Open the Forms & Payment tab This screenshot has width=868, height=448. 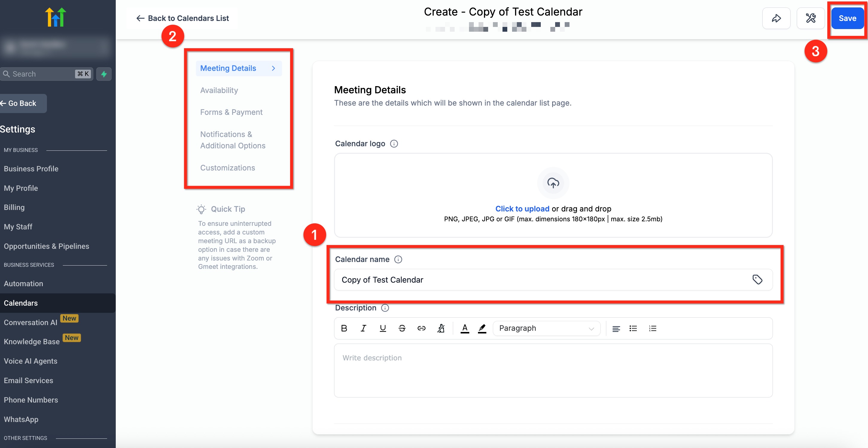pyautogui.click(x=231, y=112)
